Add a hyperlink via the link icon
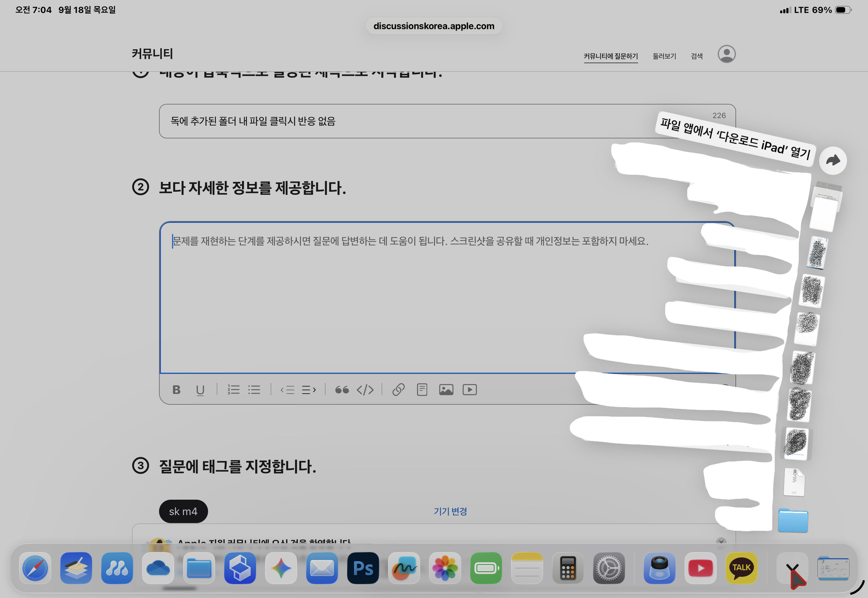Screen dimensions: 868x598 coord(398,390)
